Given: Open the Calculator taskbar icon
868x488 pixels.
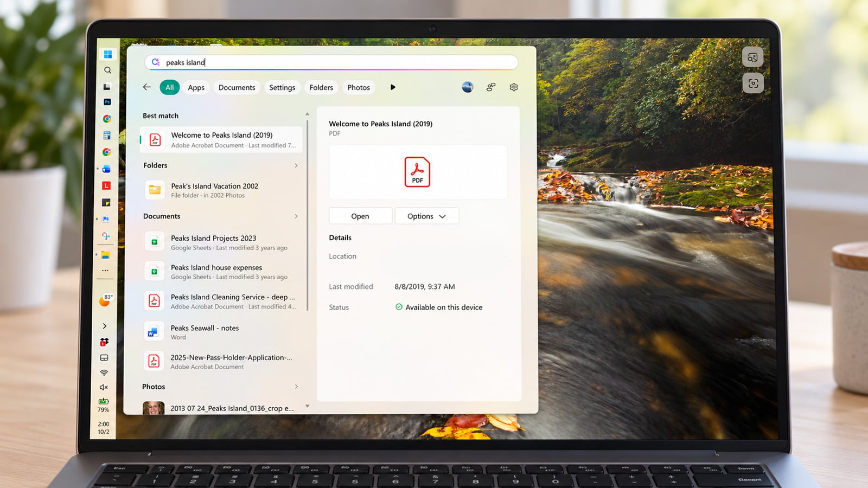Looking at the screenshot, I should 107,136.
